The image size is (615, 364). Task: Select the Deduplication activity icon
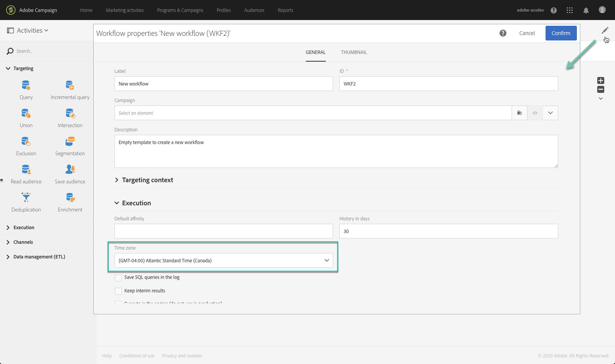pyautogui.click(x=26, y=198)
